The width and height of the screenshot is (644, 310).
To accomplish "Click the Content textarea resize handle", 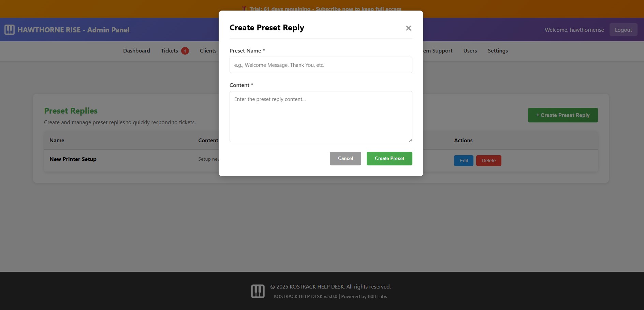I will pyautogui.click(x=410, y=140).
